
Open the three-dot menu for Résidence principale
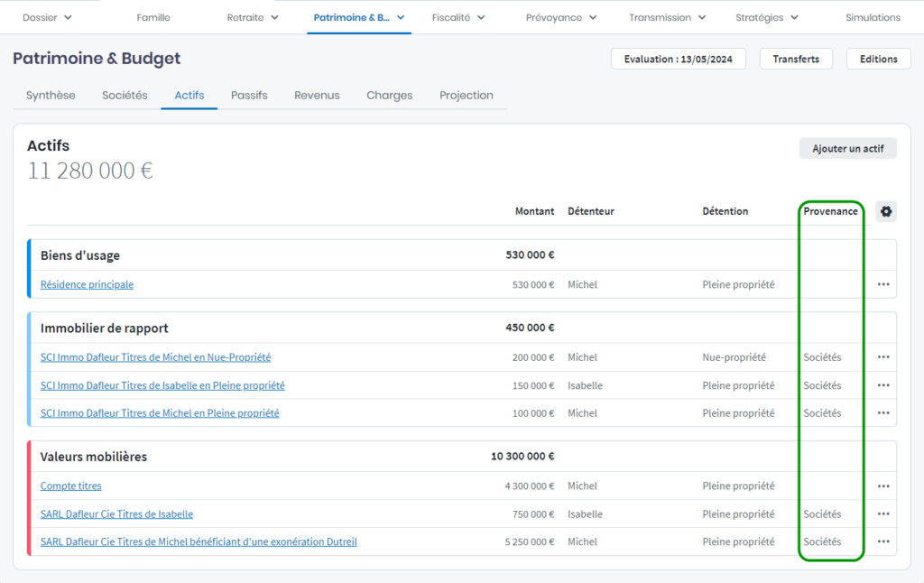tap(883, 284)
